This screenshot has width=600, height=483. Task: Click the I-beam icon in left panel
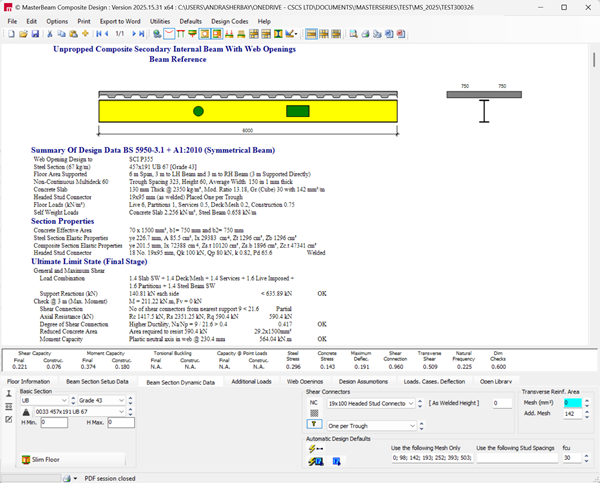pyautogui.click(x=9, y=393)
